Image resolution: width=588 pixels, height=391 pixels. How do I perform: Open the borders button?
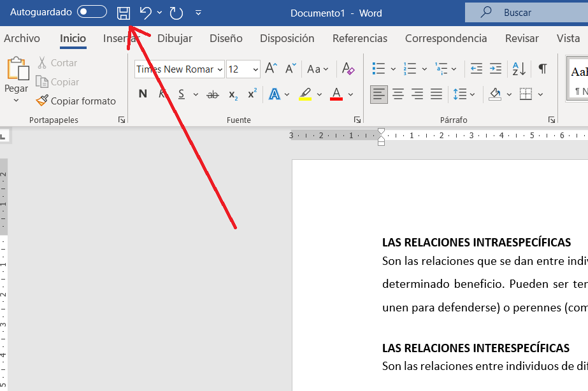[x=526, y=94]
